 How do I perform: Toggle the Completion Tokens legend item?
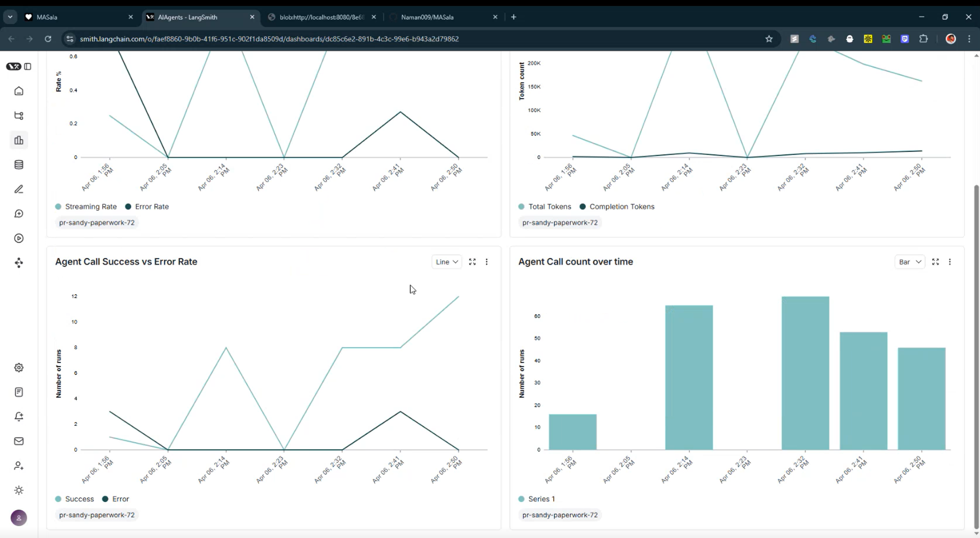coord(617,206)
